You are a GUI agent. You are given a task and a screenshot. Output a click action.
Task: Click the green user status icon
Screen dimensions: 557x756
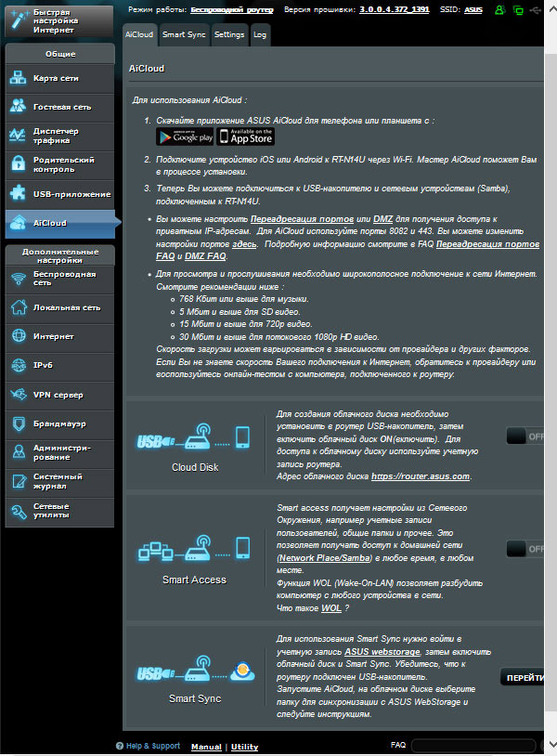502,9
